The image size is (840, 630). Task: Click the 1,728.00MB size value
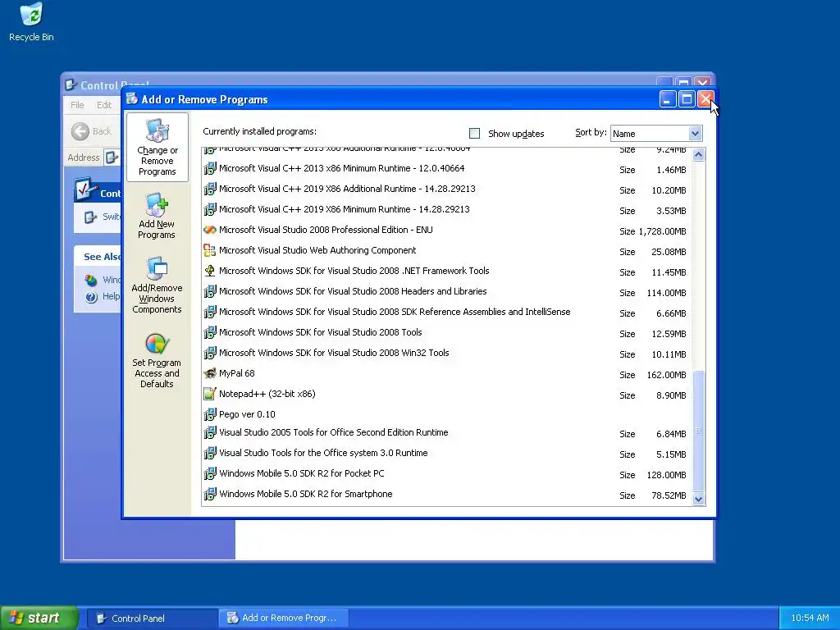[662, 231]
